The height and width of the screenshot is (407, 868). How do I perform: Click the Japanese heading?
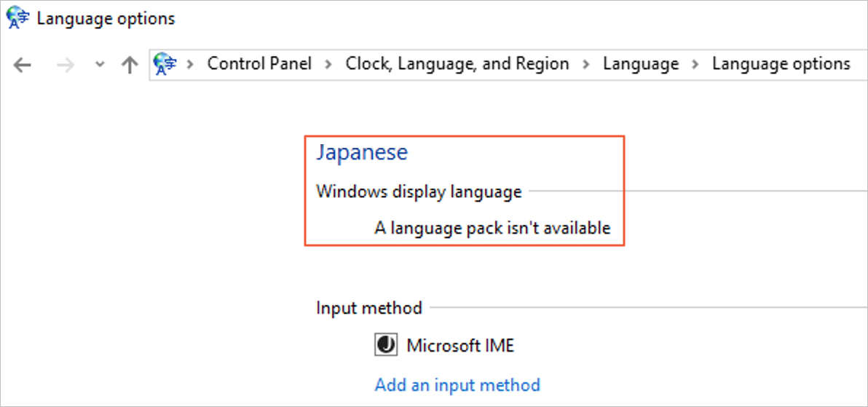(x=361, y=151)
